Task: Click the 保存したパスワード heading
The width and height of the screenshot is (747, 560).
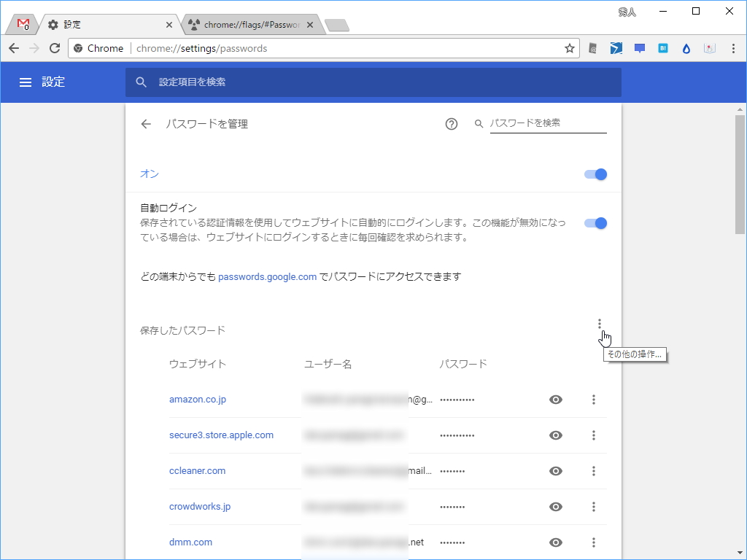Action: (x=182, y=330)
